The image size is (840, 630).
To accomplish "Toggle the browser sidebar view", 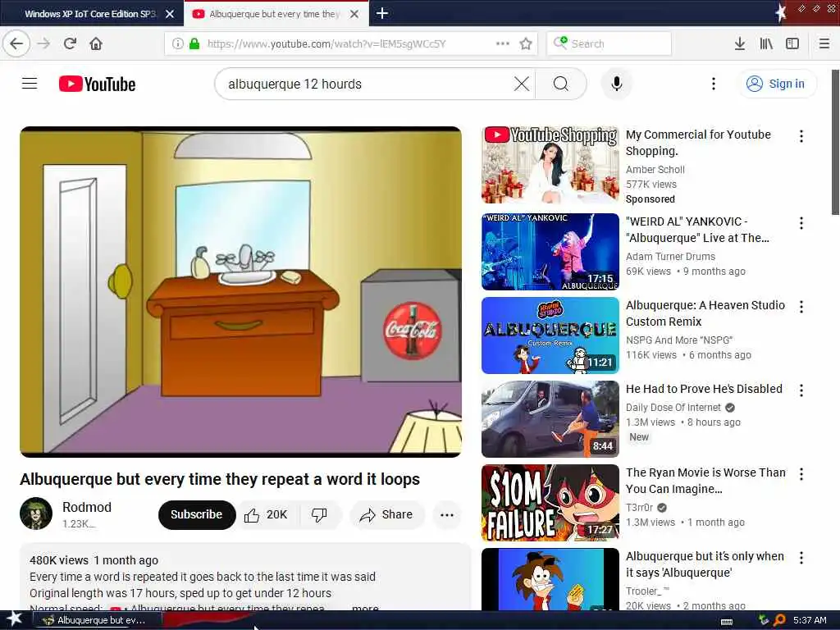I will coord(792,43).
